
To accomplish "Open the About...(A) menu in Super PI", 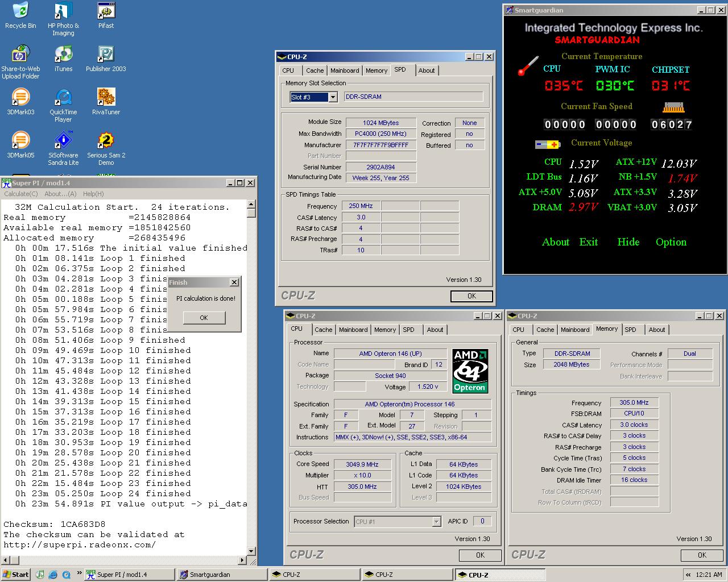I will point(60,194).
